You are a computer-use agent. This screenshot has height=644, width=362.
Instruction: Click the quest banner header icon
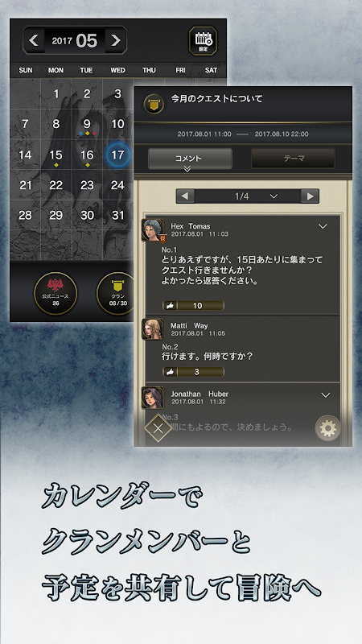click(x=154, y=105)
